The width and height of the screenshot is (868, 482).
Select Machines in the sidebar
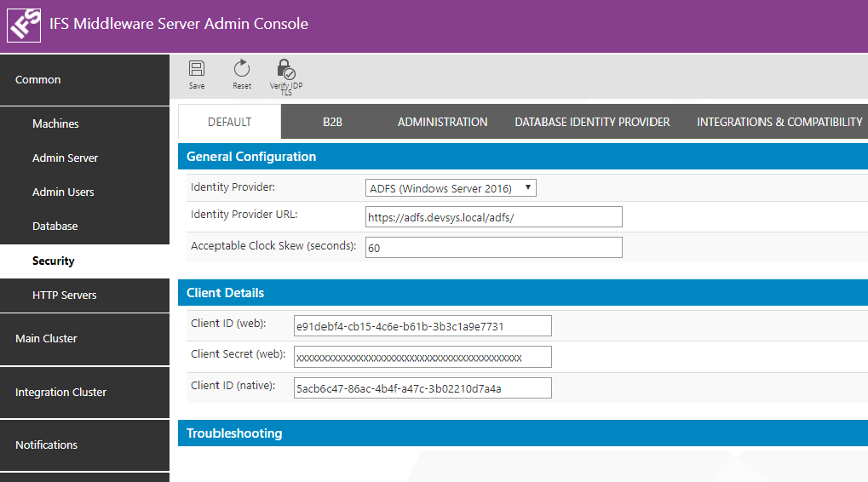coord(55,124)
